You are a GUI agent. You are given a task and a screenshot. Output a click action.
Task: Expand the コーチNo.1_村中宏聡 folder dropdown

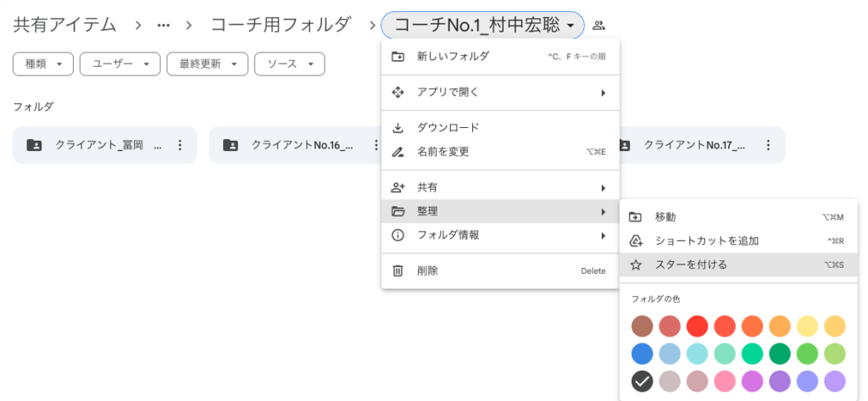482,25
